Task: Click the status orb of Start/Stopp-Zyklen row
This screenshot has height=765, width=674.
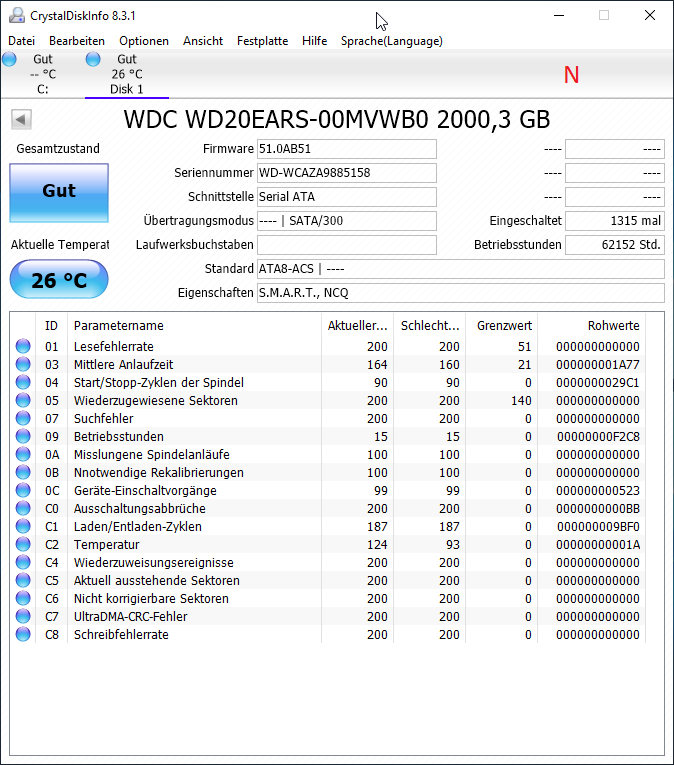Action: point(23,382)
